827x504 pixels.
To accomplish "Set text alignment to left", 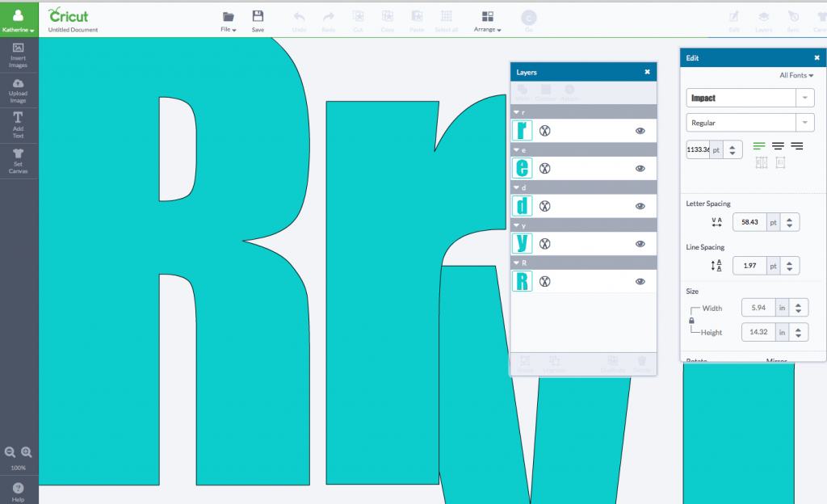I will pos(759,146).
